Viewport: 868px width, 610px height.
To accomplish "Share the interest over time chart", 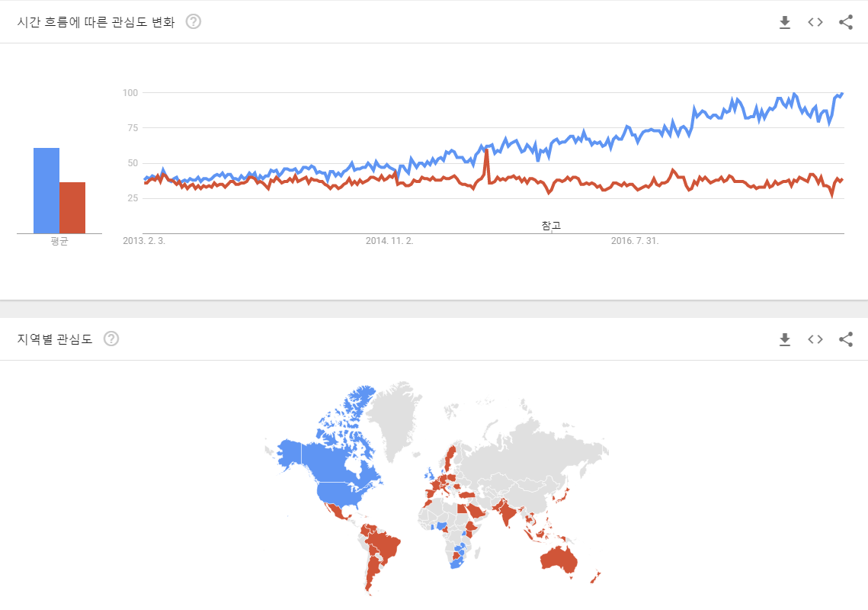I will (845, 22).
